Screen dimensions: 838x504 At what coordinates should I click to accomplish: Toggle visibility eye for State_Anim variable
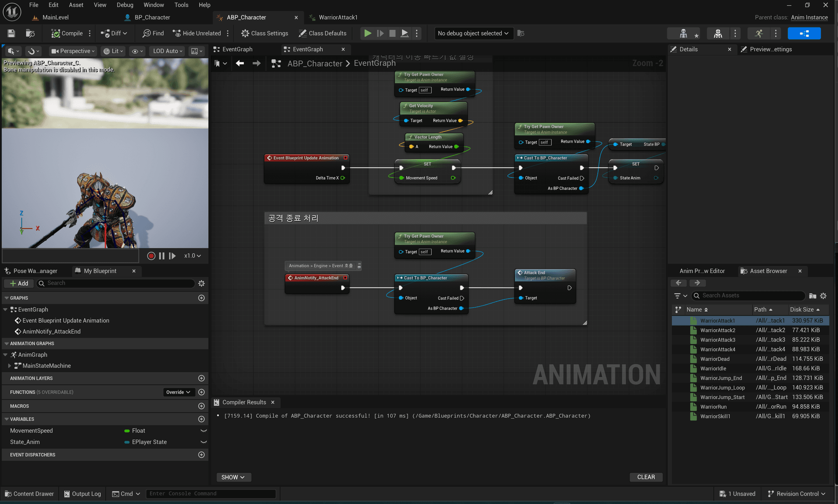pos(203,442)
